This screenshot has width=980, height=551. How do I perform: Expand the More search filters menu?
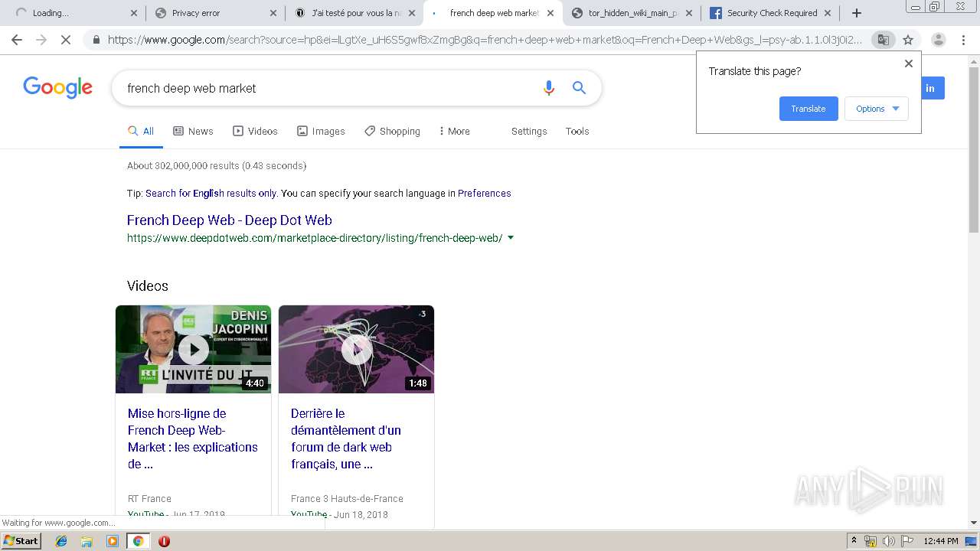click(x=454, y=131)
